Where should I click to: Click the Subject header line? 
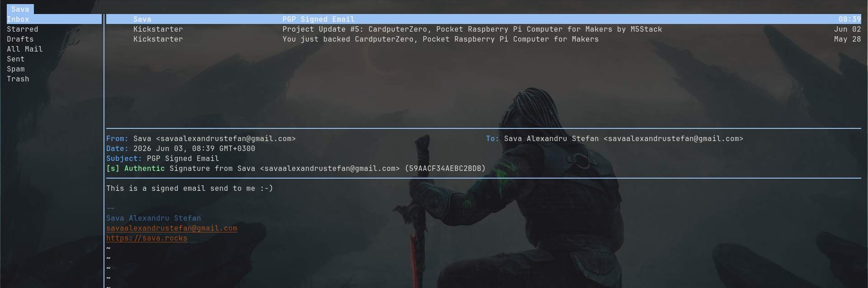click(163, 158)
